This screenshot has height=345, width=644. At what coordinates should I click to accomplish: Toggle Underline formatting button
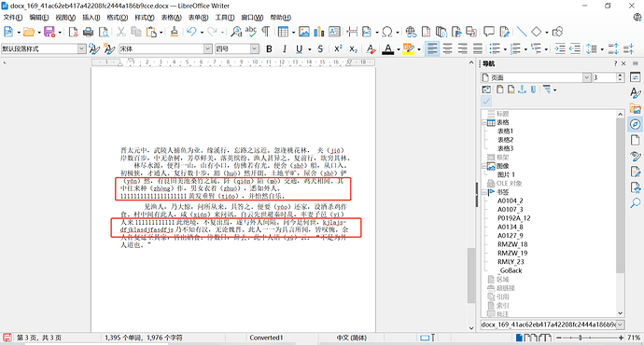(299, 49)
